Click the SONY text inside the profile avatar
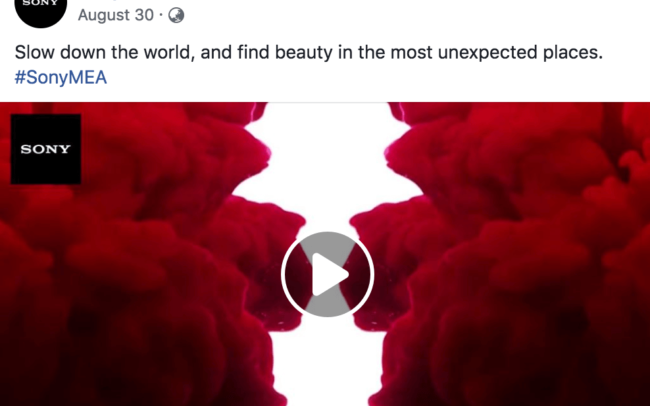The height and width of the screenshot is (406, 650). (41, 3)
